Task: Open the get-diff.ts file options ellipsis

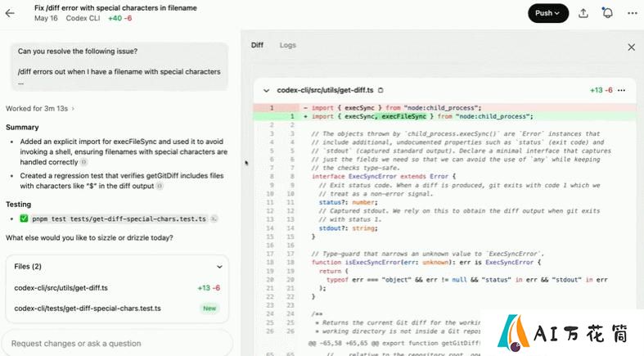Action: coord(621,90)
